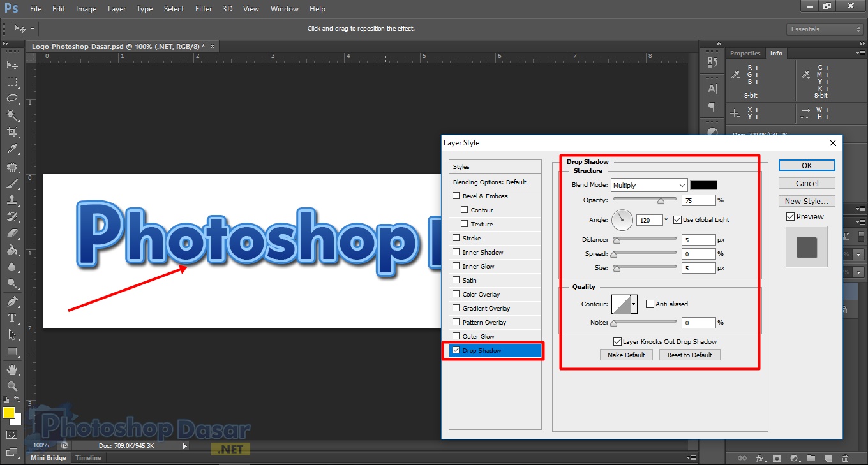
Task: Select the Move tool in the toolbox
Action: click(x=12, y=65)
